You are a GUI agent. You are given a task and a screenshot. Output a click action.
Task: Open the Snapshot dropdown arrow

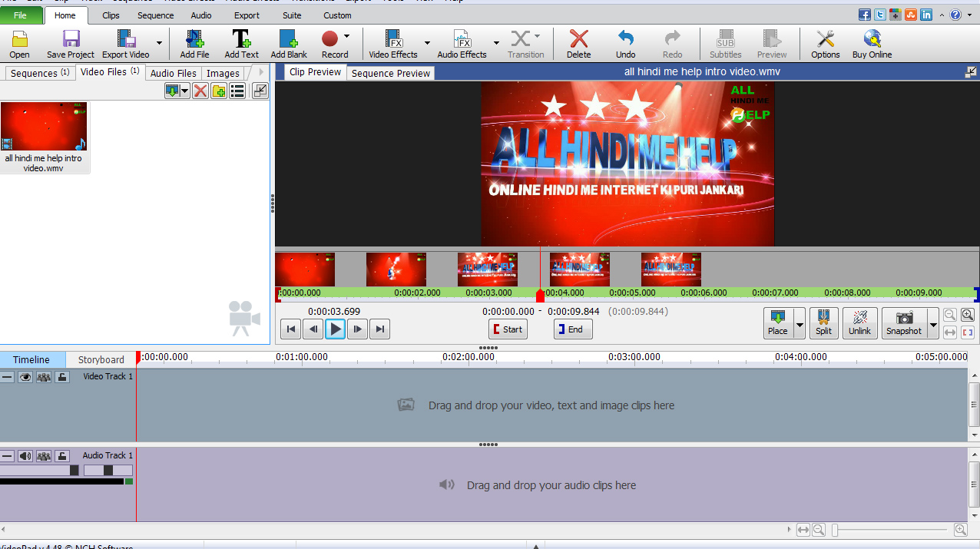[x=933, y=325]
